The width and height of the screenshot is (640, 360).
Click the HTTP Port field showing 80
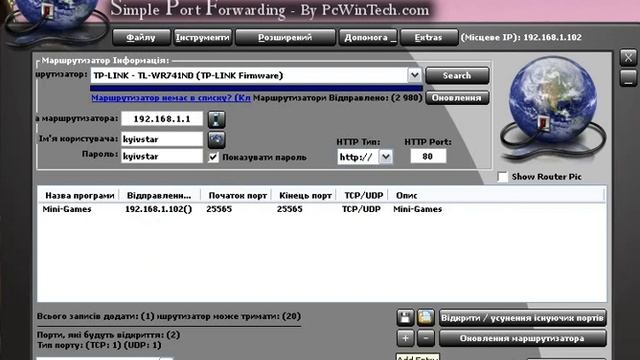click(x=428, y=156)
